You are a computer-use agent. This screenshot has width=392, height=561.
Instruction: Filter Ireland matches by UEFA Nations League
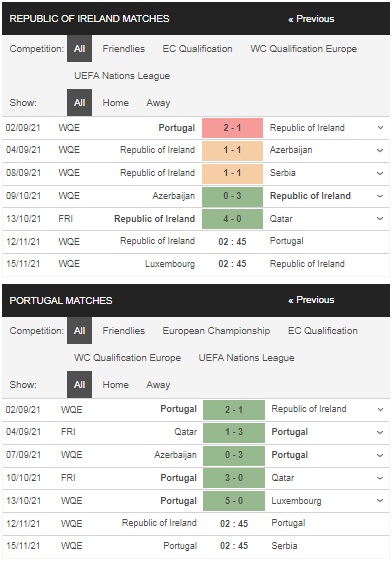click(x=122, y=76)
